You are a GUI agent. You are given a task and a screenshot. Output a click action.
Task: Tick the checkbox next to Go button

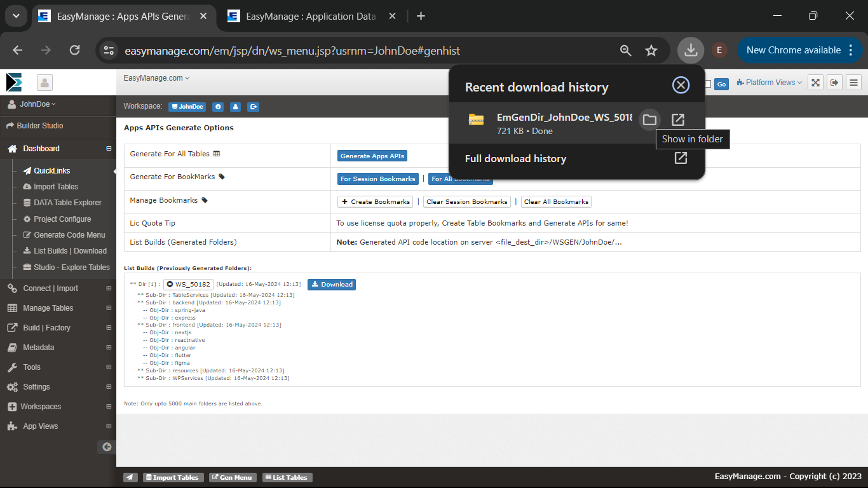(x=708, y=84)
